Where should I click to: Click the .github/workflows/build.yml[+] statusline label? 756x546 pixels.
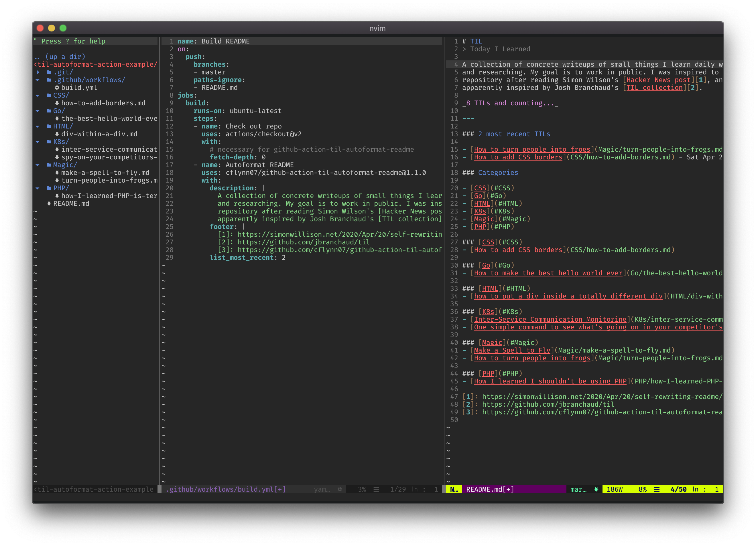pyautogui.click(x=226, y=489)
